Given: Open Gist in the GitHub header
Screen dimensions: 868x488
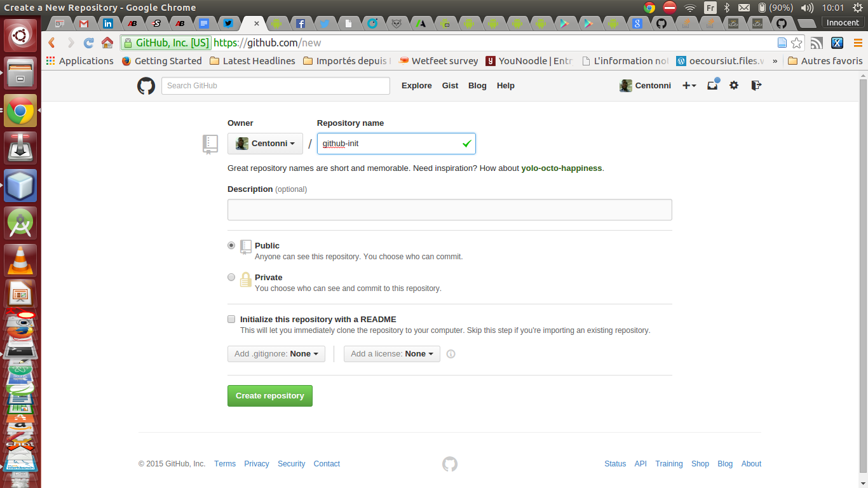Looking at the screenshot, I should (x=450, y=86).
